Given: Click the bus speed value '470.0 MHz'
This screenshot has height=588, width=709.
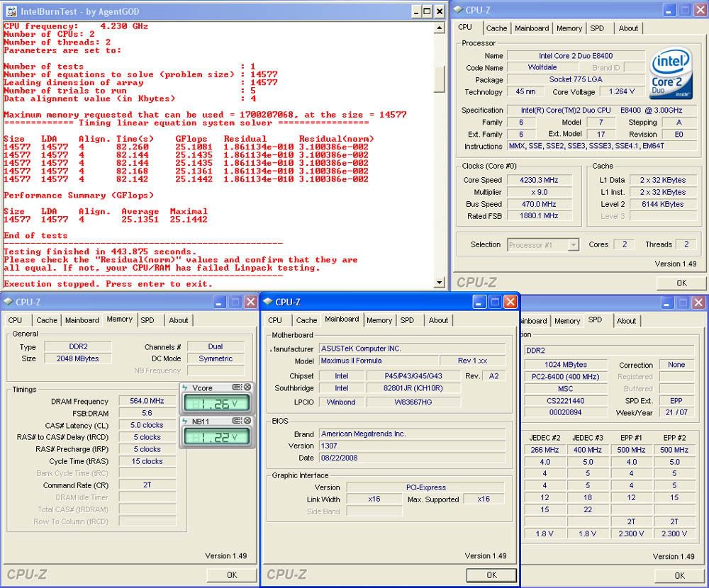Looking at the screenshot, I should pyautogui.click(x=539, y=204).
